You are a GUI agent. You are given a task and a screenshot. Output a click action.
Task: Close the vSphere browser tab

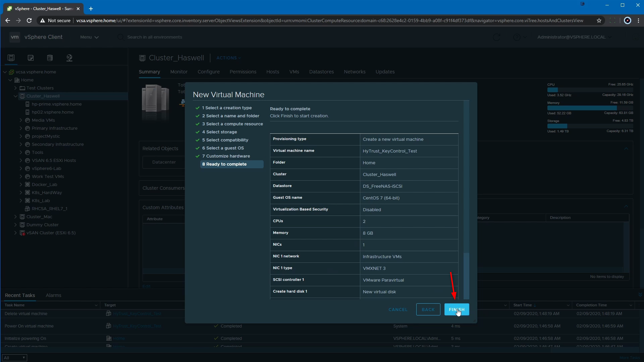click(78, 9)
